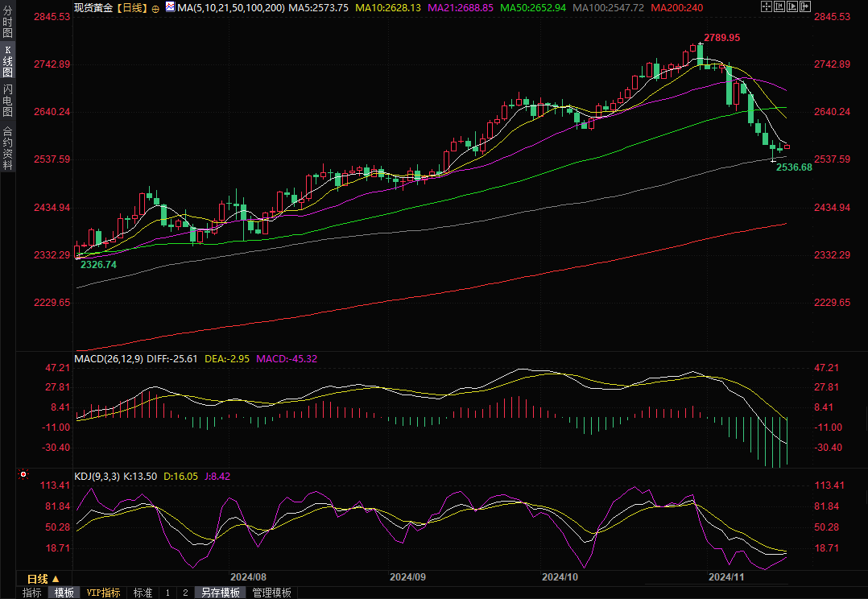868x599 pixels.
Task: Open 合约资料 in the sidebar
Action: (x=7, y=148)
